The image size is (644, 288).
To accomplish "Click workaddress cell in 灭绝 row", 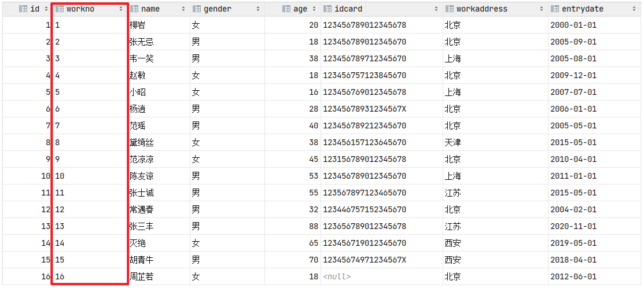I will click(452, 243).
